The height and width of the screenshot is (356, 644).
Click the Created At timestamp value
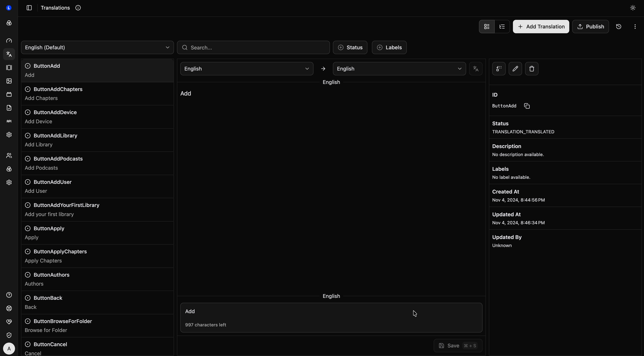(518, 200)
